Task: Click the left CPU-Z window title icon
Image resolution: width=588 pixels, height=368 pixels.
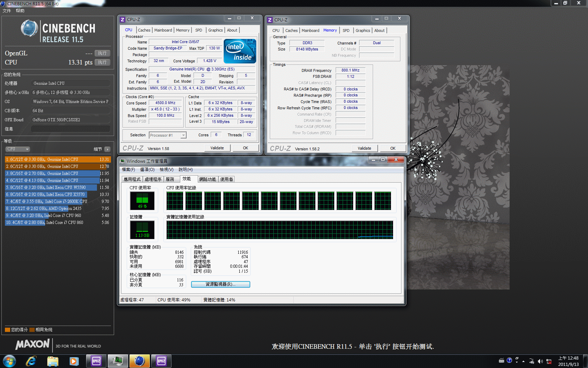Action: (x=122, y=20)
